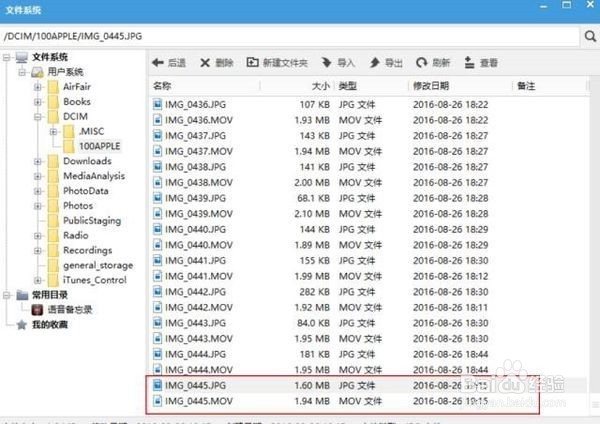Click the Downloads folder icon
This screenshot has height=424, width=600.
[53, 161]
